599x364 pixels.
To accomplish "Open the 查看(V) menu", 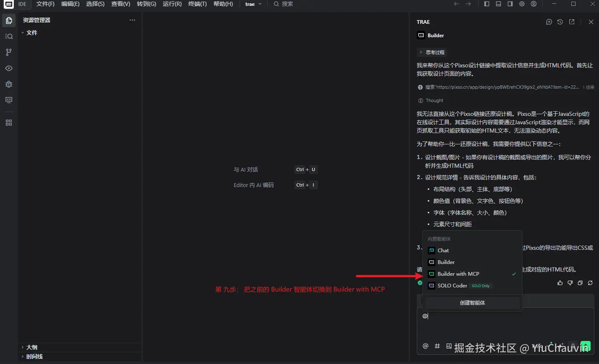I will [x=121, y=4].
